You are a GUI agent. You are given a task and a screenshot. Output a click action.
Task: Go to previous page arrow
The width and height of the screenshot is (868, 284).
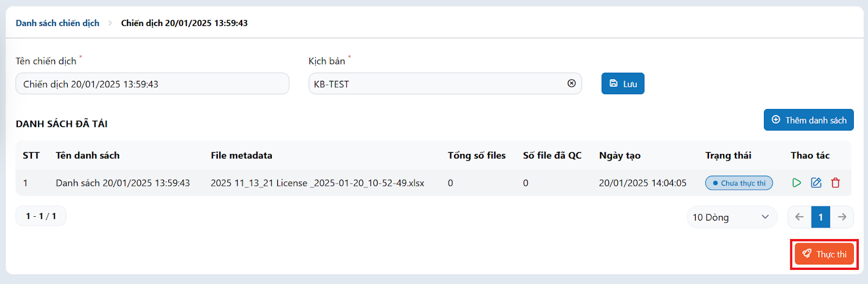point(799,217)
